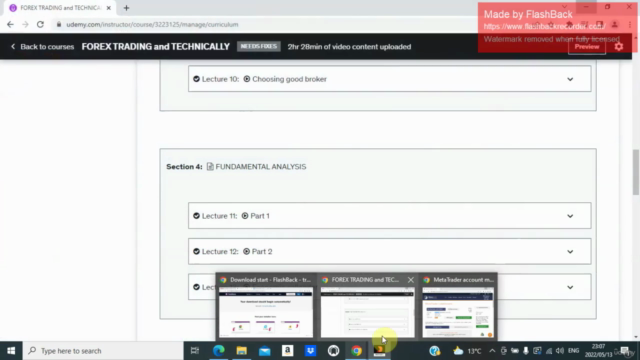Open Task View from the taskbar
640x360 pixels.
click(x=195, y=351)
